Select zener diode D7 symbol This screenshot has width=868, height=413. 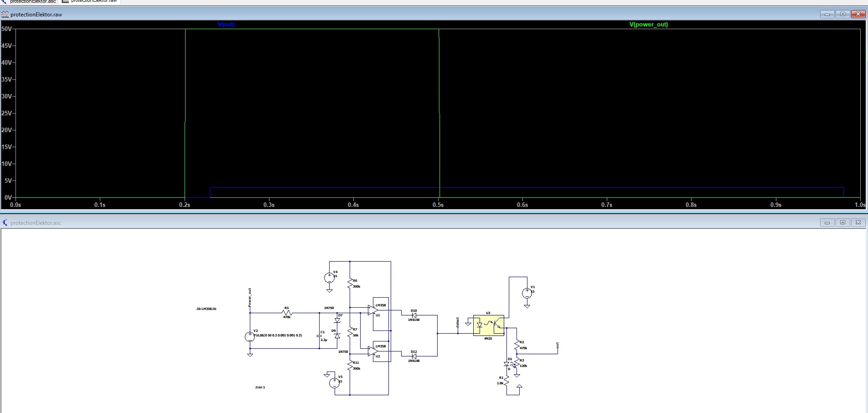(337, 320)
